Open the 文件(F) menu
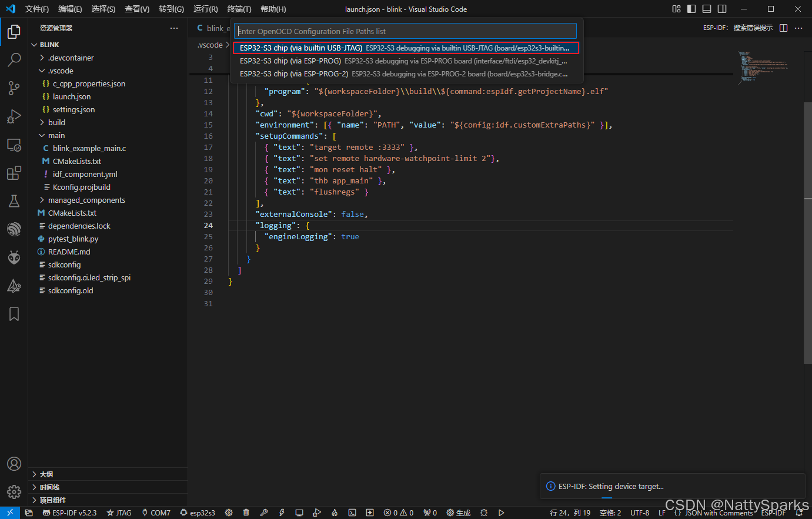812x519 pixels. [37, 9]
